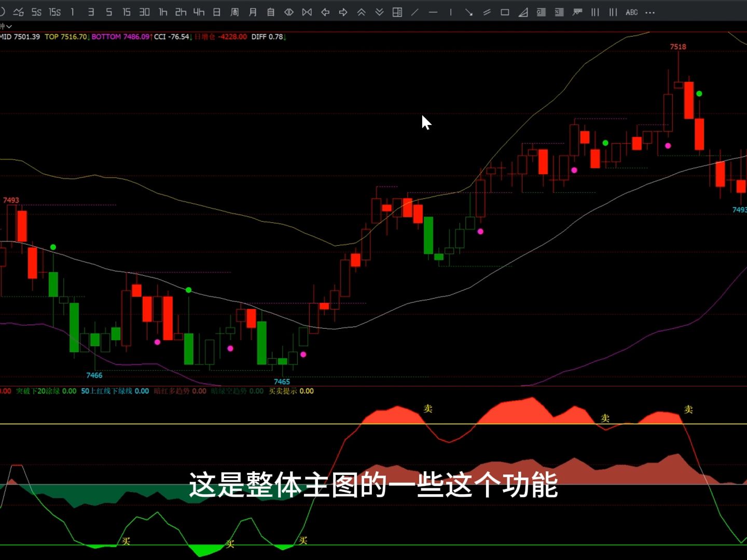747x560 pixels.
Task: Click 暗绿空趋势 0.00 indicator label
Action: pos(237,391)
